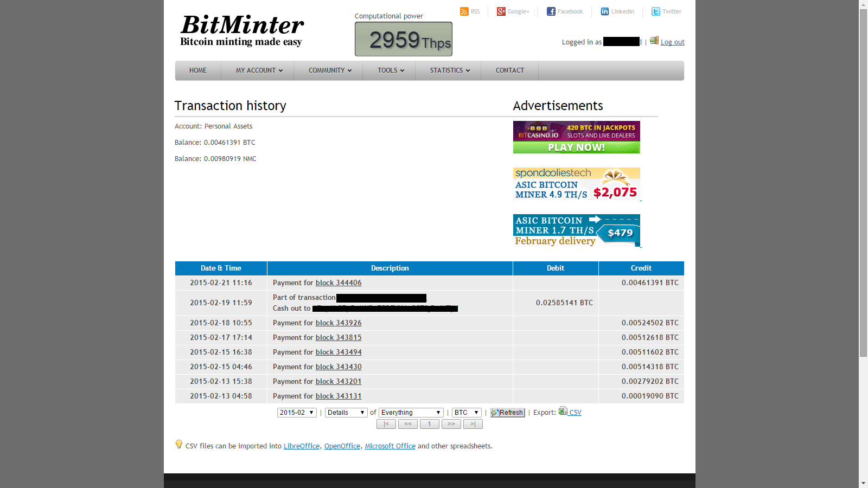
Task: Click the scrollbar up arrow
Action: pos(863,4)
